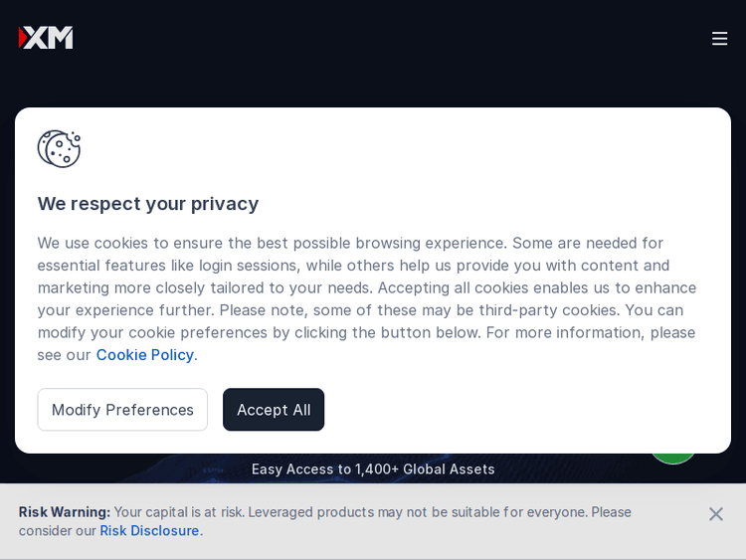Click the XM logo
The width and height of the screenshot is (746, 560).
click(46, 38)
